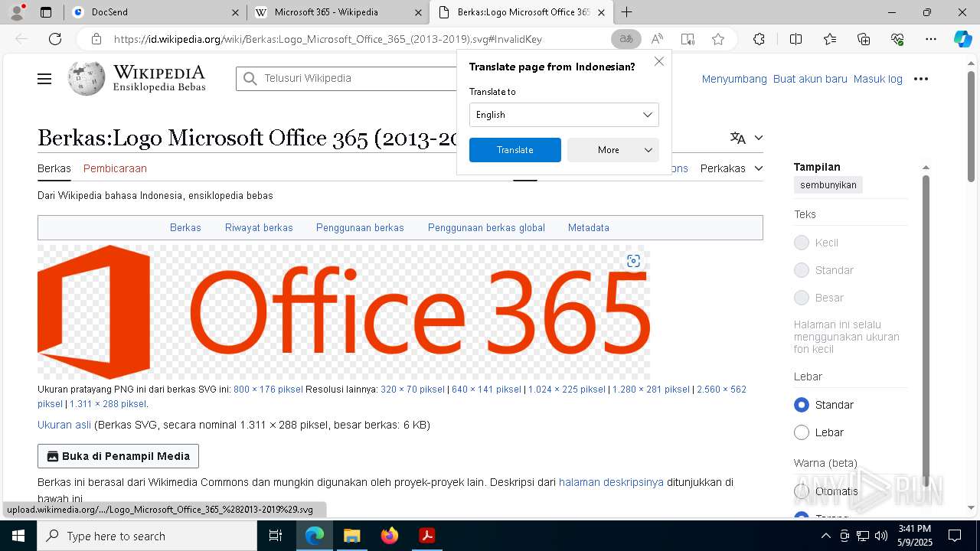This screenshot has width=980, height=551.
Task: Launch Firefox from taskbar
Action: (x=390, y=536)
